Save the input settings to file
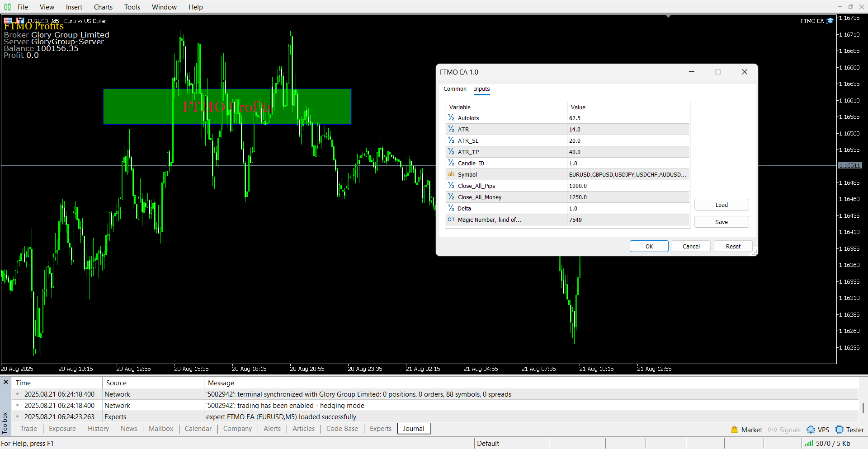This screenshot has width=868, height=449. pos(722,222)
